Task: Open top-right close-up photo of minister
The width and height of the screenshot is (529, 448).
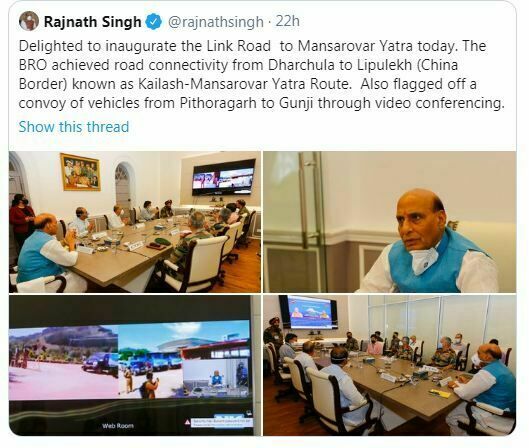Action: click(x=390, y=222)
